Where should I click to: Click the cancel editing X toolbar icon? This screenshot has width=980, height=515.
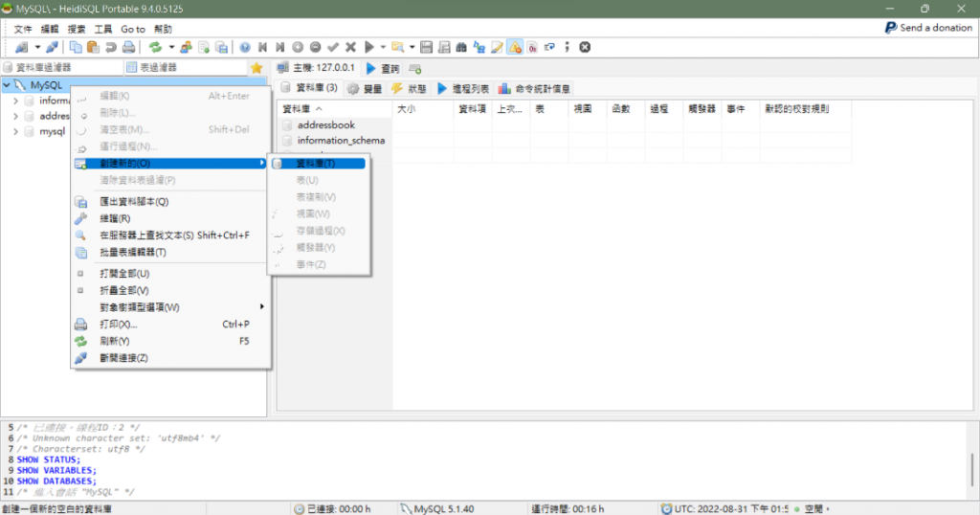[x=350, y=48]
